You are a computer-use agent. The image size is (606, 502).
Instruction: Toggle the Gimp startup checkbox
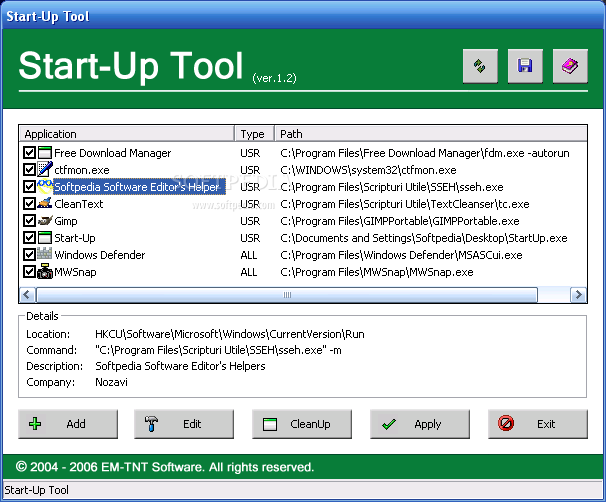coord(29,221)
